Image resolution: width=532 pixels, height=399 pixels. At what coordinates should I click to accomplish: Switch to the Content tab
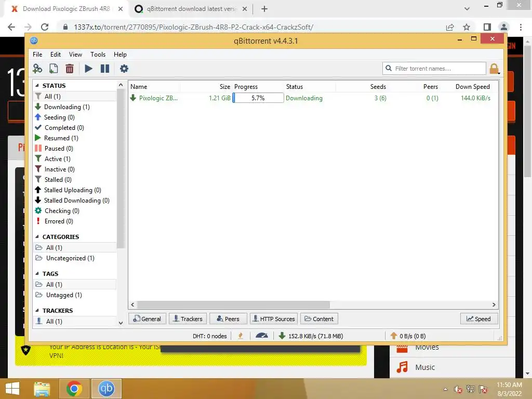click(x=320, y=318)
